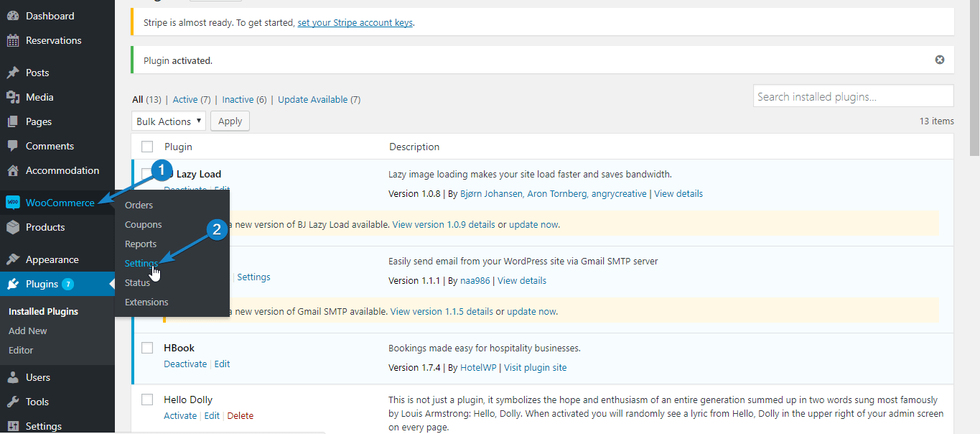Click View version 1.1.5 details link

[x=442, y=311]
